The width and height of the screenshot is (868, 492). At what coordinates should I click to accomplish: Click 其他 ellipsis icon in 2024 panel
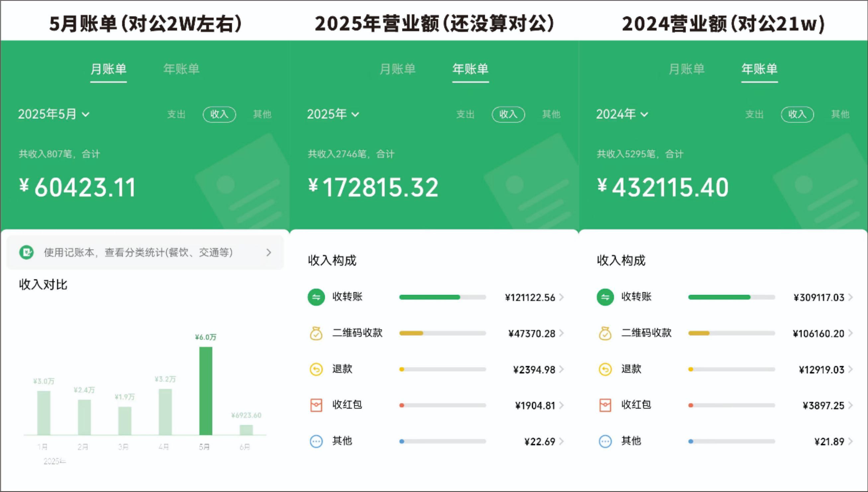pyautogui.click(x=605, y=441)
